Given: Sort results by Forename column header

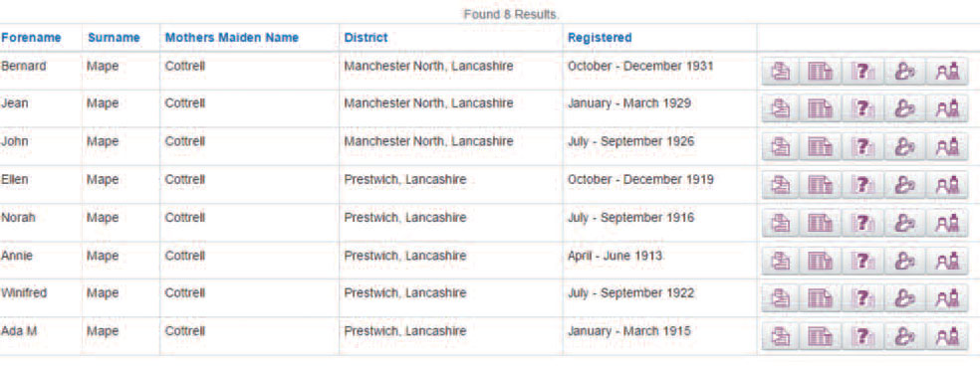Looking at the screenshot, I should point(31,38).
